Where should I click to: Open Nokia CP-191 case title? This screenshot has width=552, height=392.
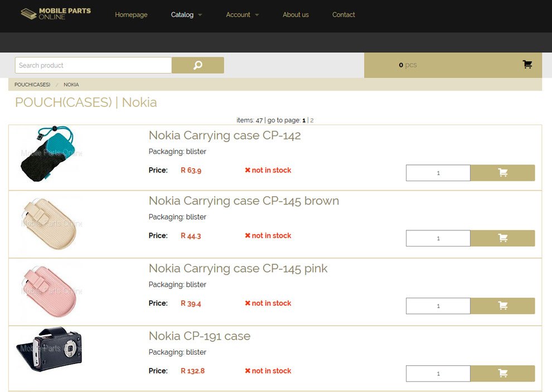[x=199, y=336]
